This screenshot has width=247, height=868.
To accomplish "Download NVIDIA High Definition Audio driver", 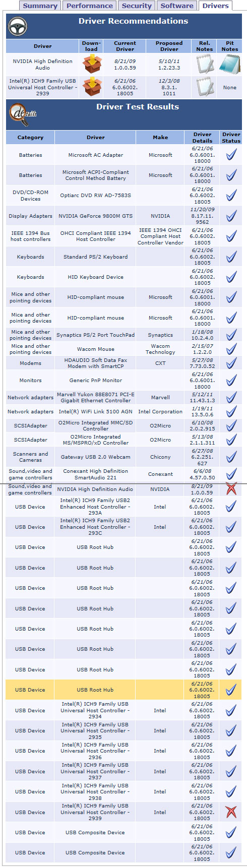I will [92, 65].
